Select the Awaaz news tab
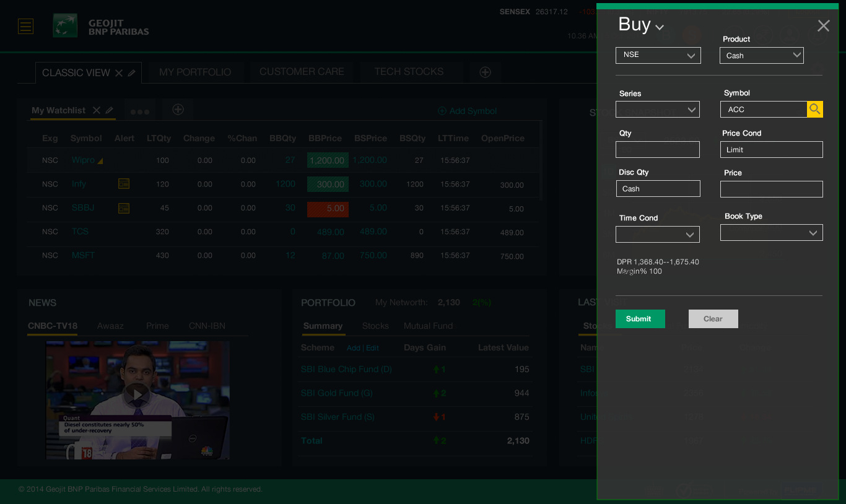Viewport: 846px width, 504px height. tap(110, 326)
